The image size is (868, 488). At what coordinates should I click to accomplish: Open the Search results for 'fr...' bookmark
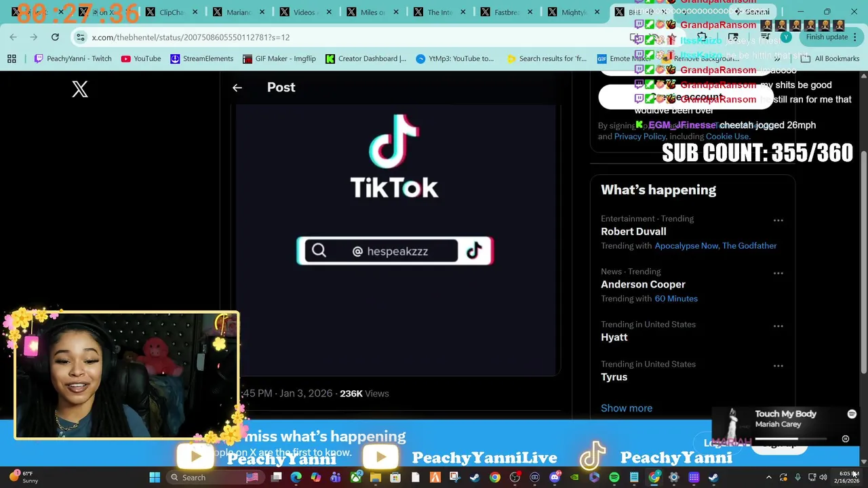click(x=547, y=59)
